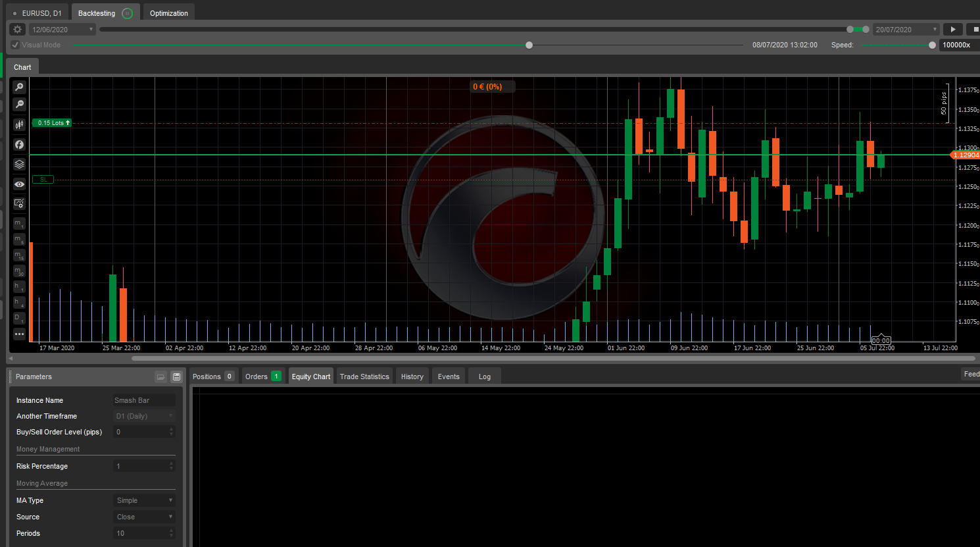
Task: Click the Speed slider handle
Action: click(932, 45)
